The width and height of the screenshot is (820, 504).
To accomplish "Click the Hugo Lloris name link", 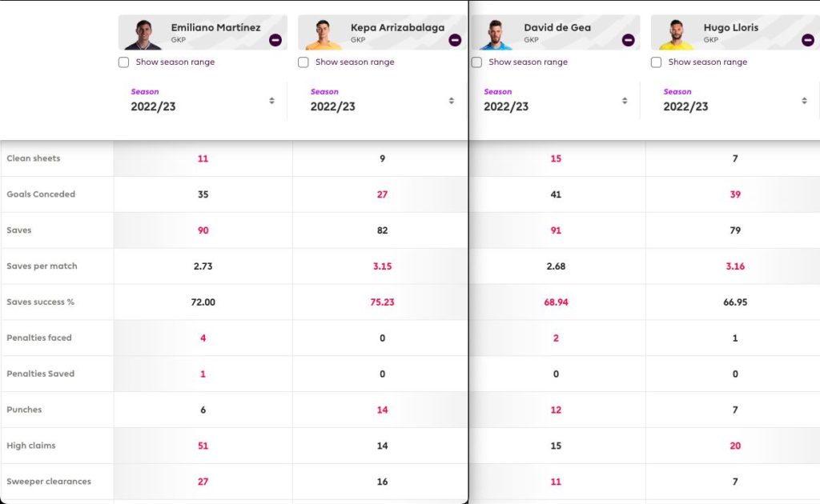I will [730, 28].
